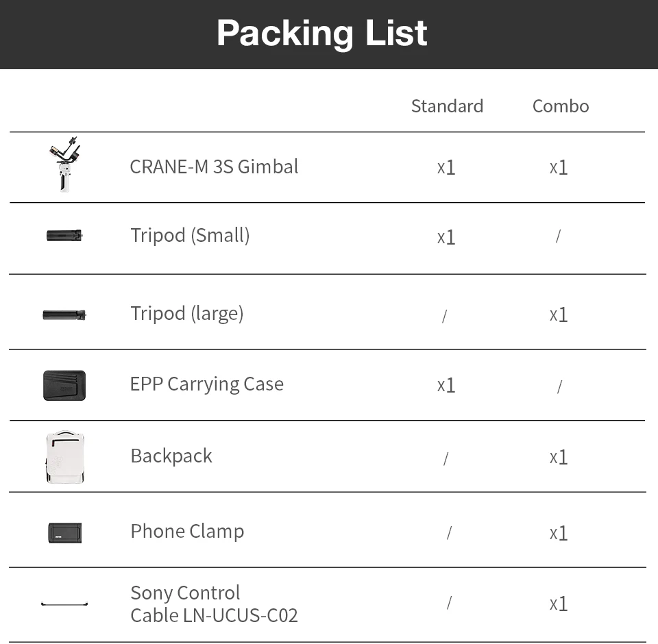Click the Phone Clamp item label
The height and width of the screenshot is (644, 658).
187,531
